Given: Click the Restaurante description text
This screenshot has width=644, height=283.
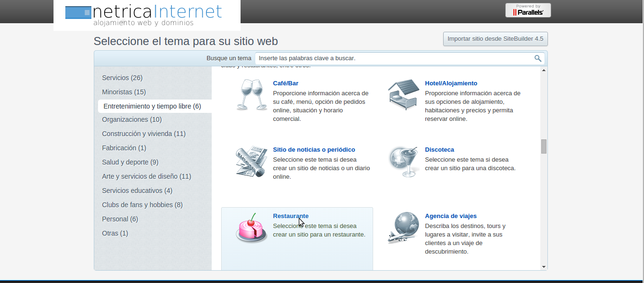Looking at the screenshot, I should [319, 230].
